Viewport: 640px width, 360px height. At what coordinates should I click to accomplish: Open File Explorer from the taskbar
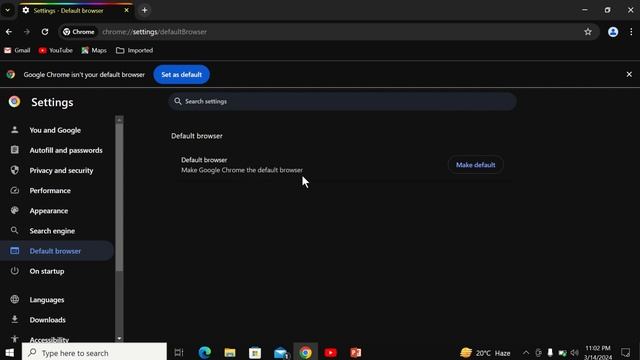point(230,352)
